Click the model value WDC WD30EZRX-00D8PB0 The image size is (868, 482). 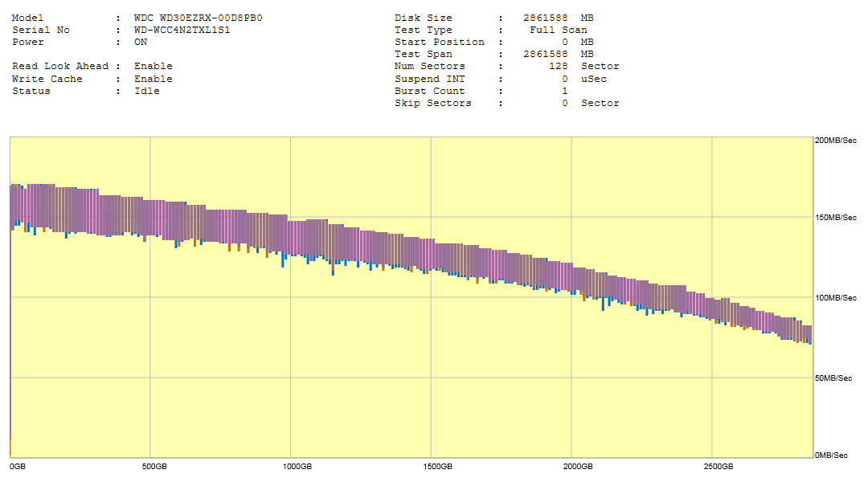198,18
